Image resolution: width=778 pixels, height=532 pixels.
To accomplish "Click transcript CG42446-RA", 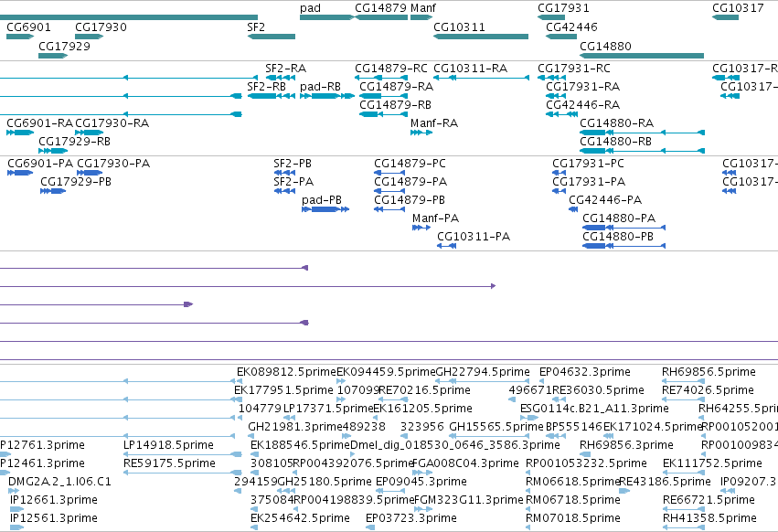I will [561, 114].
